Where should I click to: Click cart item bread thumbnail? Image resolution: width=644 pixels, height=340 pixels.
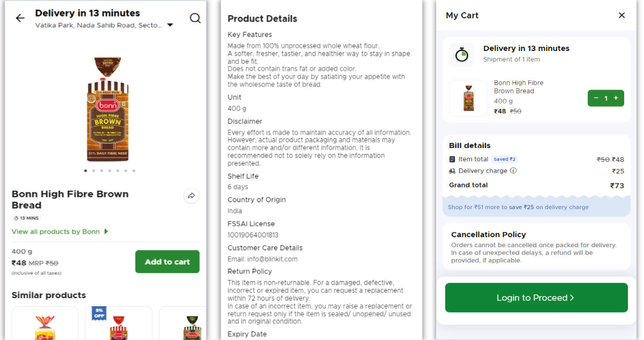click(468, 98)
